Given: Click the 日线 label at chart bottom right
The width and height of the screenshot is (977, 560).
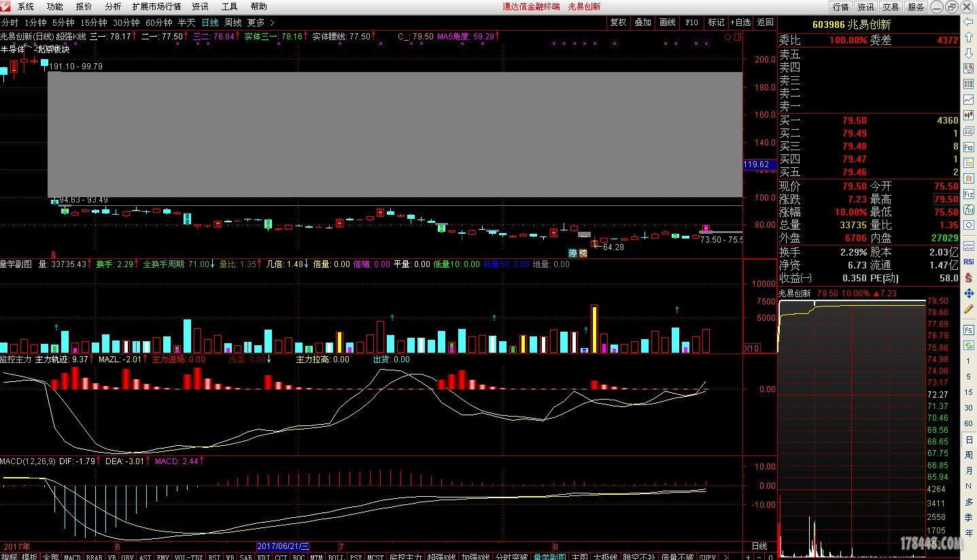Looking at the screenshot, I should click(759, 546).
